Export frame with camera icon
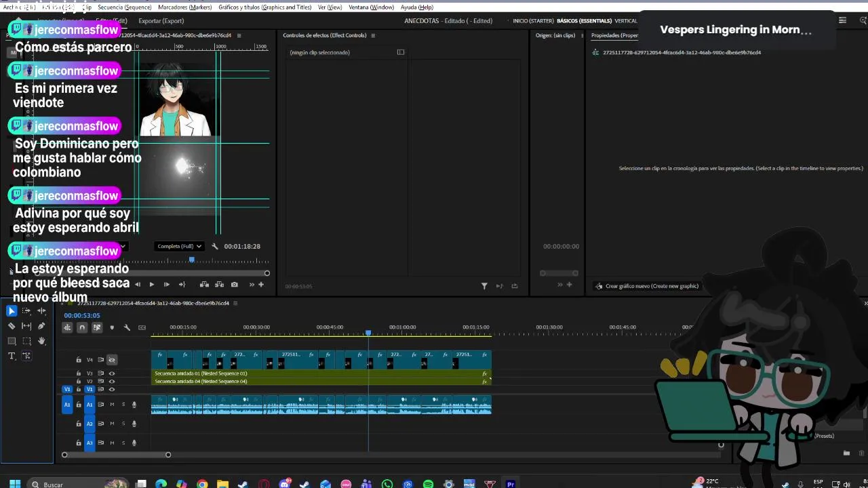Image resolution: width=868 pixels, height=488 pixels. pos(234,285)
